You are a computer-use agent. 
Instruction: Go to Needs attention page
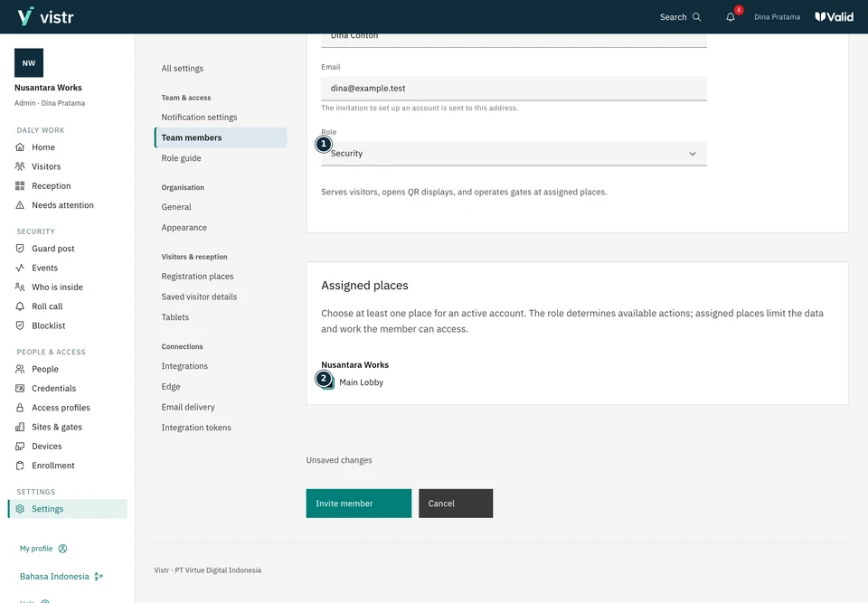(x=62, y=205)
